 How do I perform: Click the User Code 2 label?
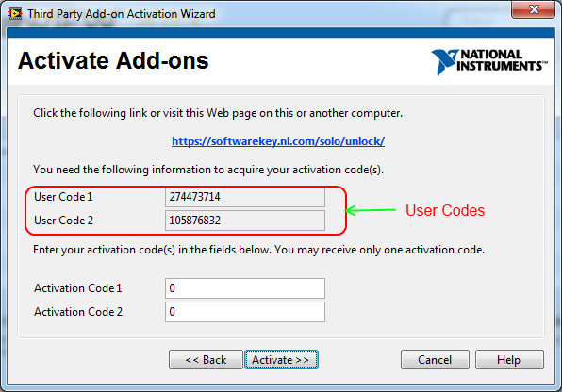coord(63,220)
